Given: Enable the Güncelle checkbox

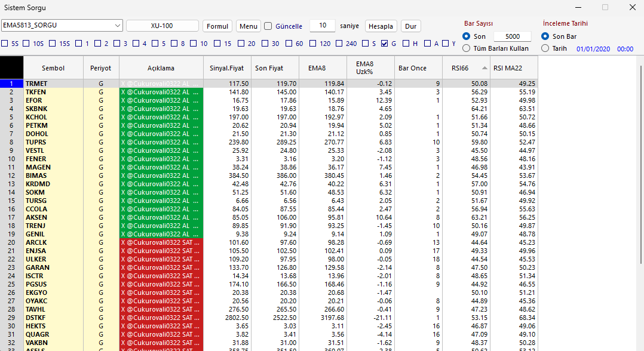Looking at the screenshot, I should [268, 26].
